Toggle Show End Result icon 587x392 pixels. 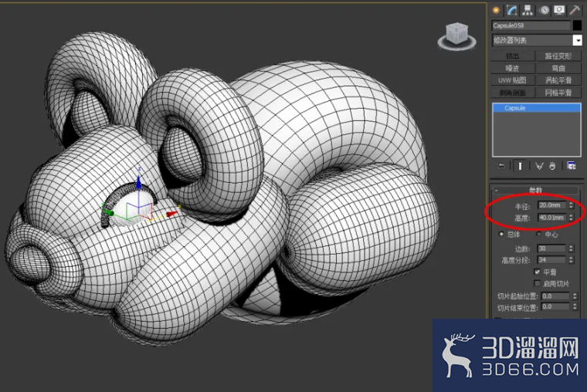tap(520, 166)
